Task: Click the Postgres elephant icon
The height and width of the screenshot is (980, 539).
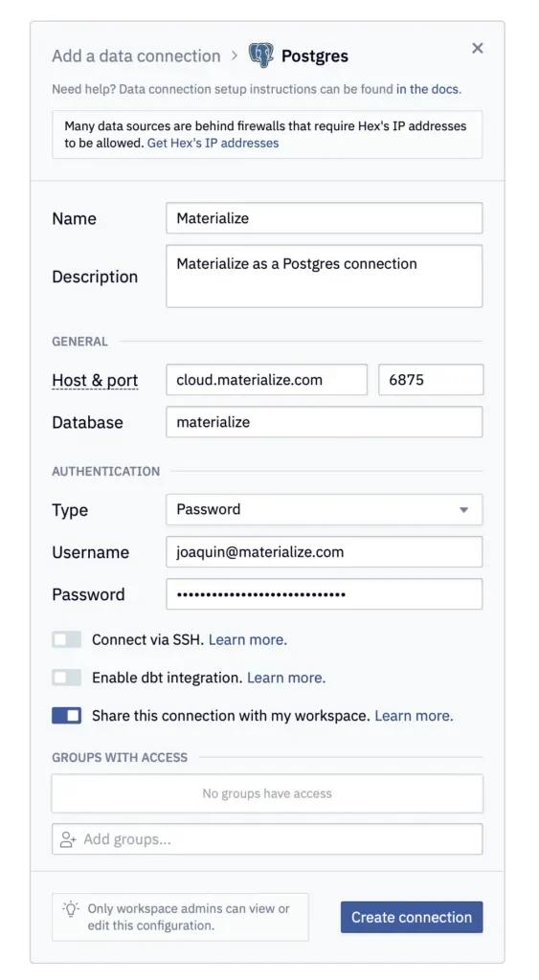Action: click(x=260, y=55)
